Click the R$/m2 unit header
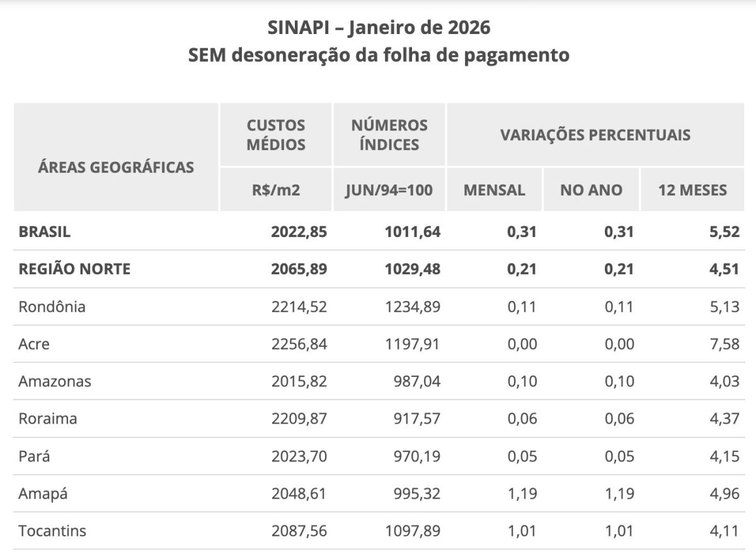Screen dimensions: 756x554 [276, 190]
